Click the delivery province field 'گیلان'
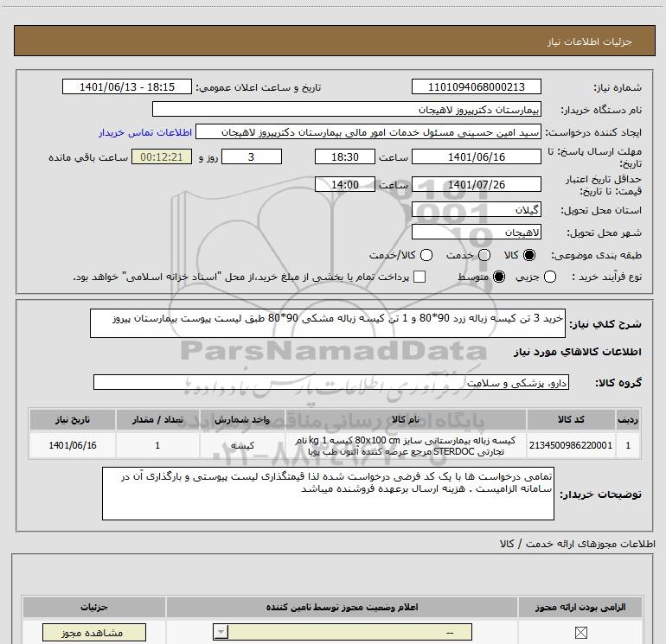 (x=477, y=210)
